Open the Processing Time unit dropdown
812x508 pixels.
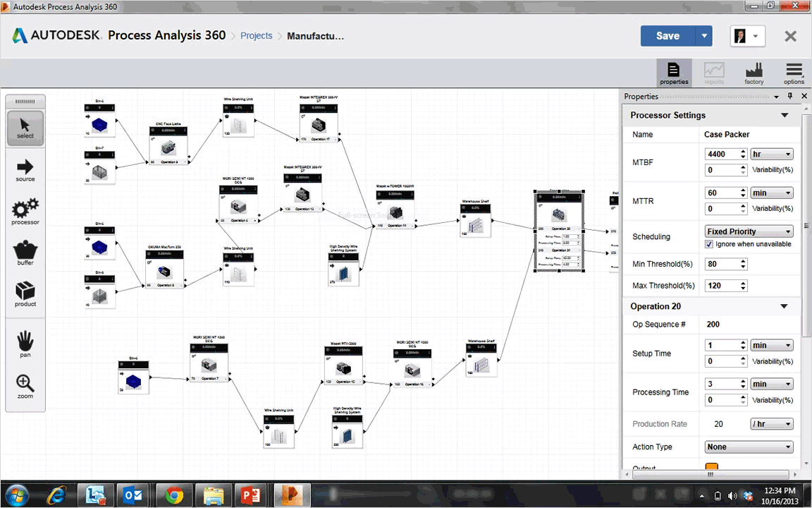(772, 384)
